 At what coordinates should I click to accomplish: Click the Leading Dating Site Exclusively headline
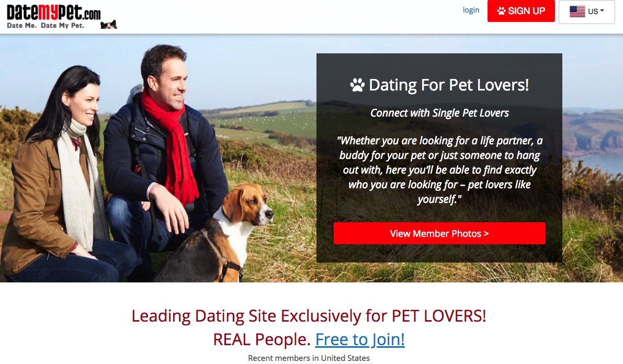click(x=309, y=316)
